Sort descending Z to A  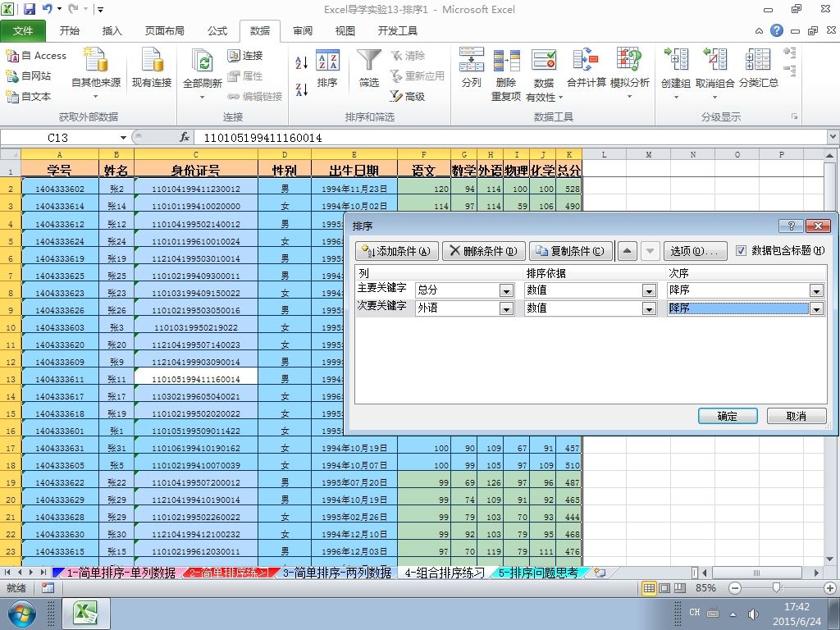click(x=302, y=89)
